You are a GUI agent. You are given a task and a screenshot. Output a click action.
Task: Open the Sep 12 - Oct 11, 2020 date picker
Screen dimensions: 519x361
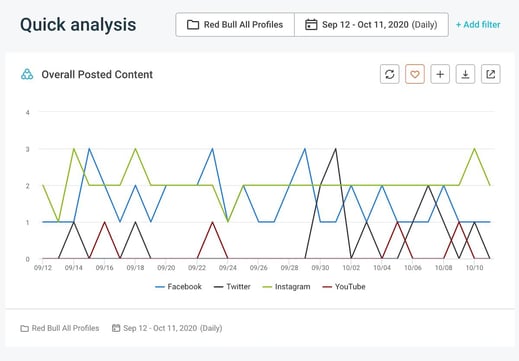click(371, 25)
